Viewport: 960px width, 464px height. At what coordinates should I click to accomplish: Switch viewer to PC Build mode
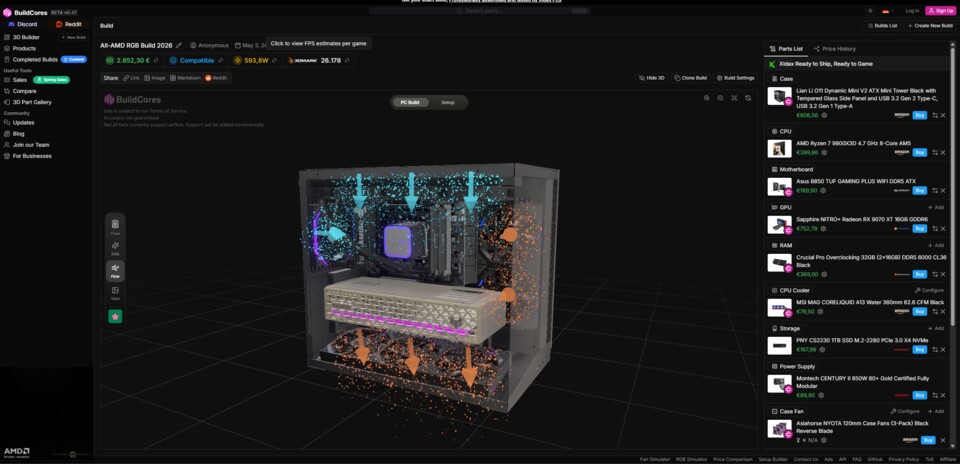coord(410,102)
